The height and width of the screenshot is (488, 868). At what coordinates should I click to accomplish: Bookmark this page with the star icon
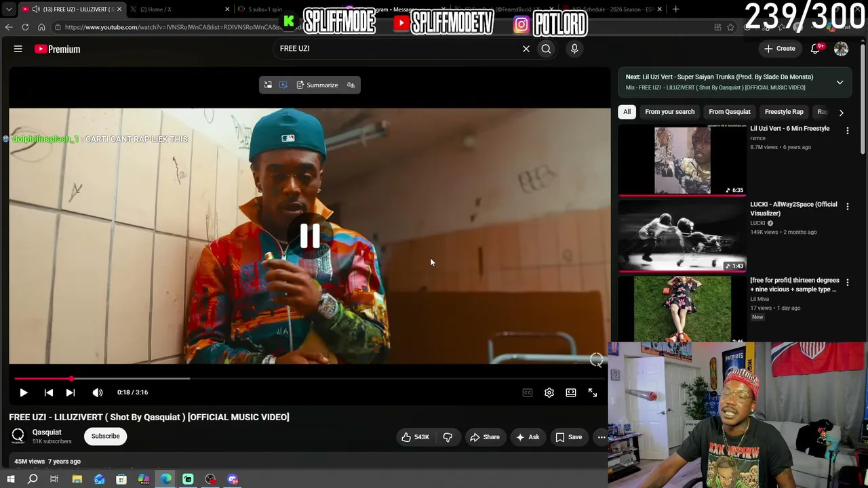[x=730, y=27]
